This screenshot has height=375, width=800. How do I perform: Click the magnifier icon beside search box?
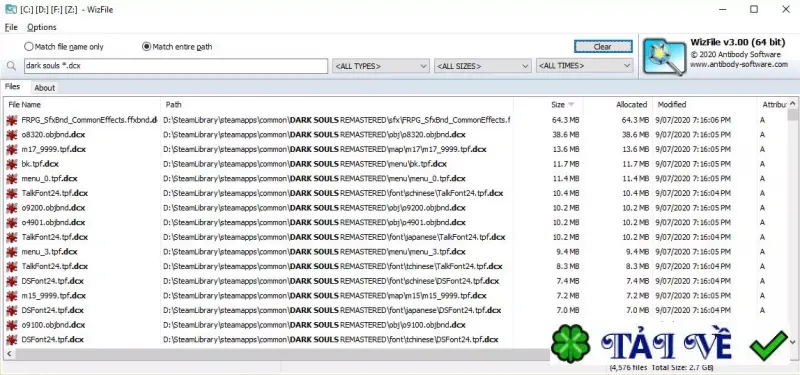point(11,66)
